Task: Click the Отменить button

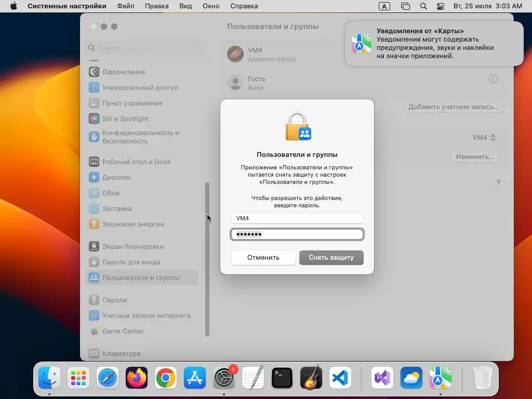Action: (x=263, y=258)
